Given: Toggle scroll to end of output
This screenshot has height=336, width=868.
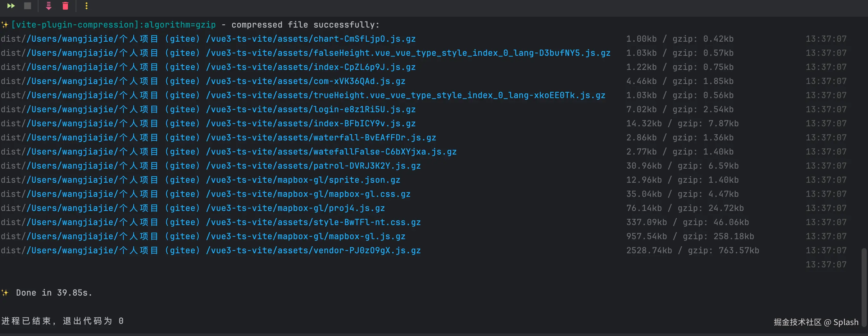Looking at the screenshot, I should pyautogui.click(x=48, y=6).
